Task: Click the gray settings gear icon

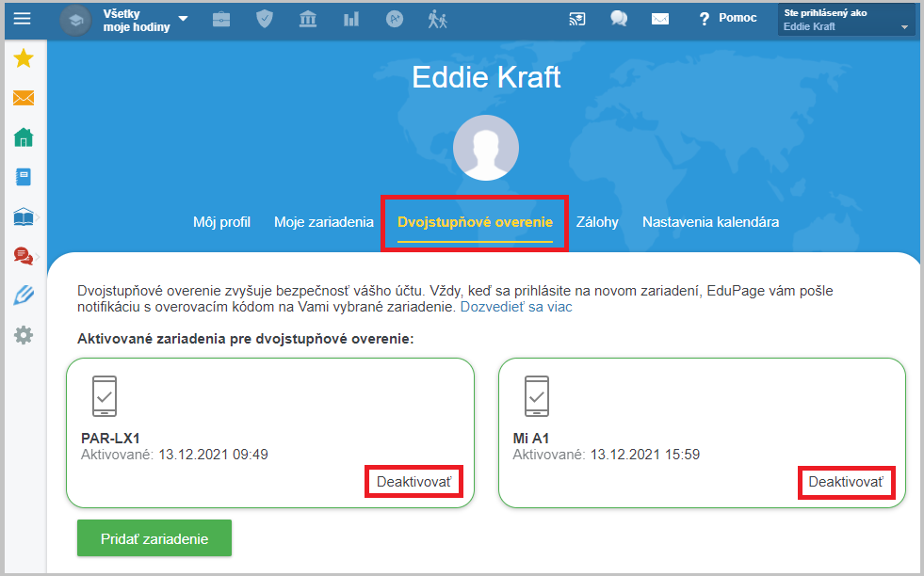Action: [x=24, y=335]
